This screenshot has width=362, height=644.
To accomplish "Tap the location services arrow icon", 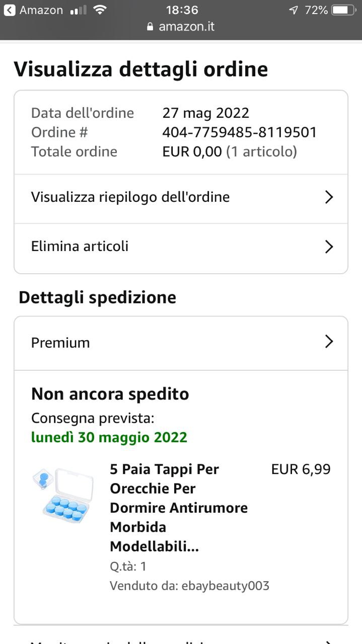I will pyautogui.click(x=294, y=10).
